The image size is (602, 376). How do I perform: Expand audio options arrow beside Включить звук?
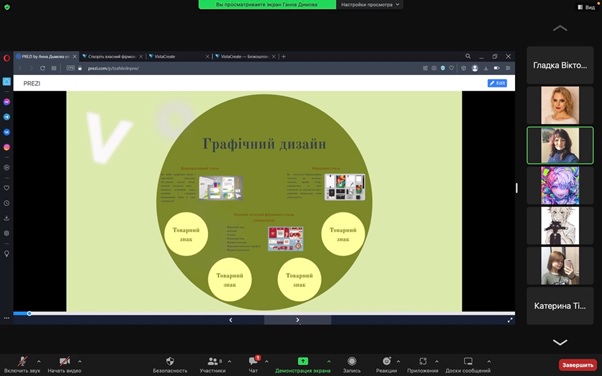38,361
